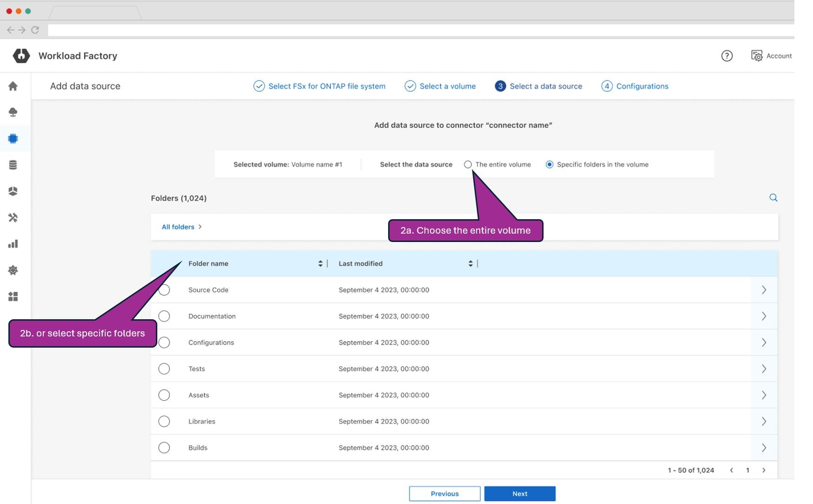813x504 pixels.
Task: Open the tools sidebar icon
Action: click(13, 217)
